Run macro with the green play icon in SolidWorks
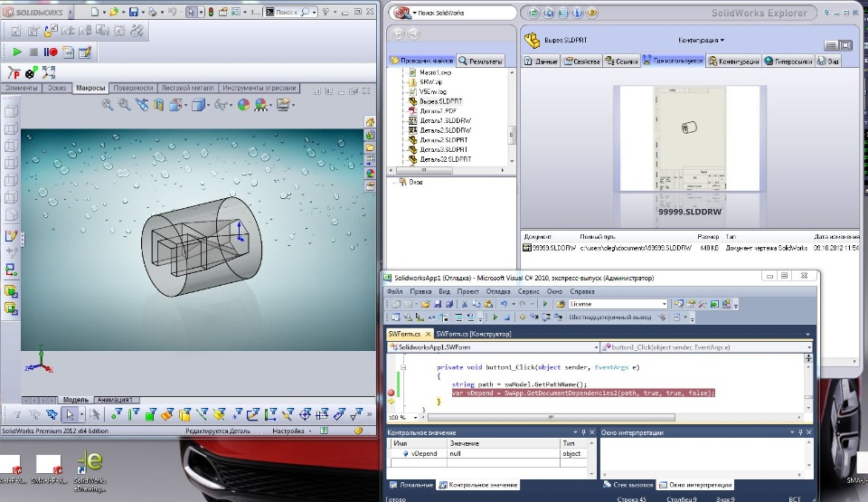The image size is (868, 502). click(x=16, y=52)
